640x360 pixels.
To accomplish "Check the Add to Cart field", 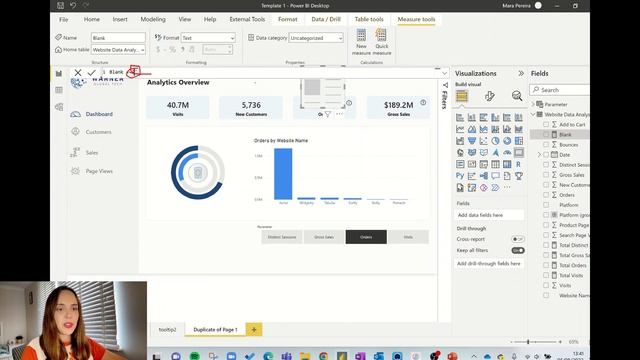I will click(546, 124).
